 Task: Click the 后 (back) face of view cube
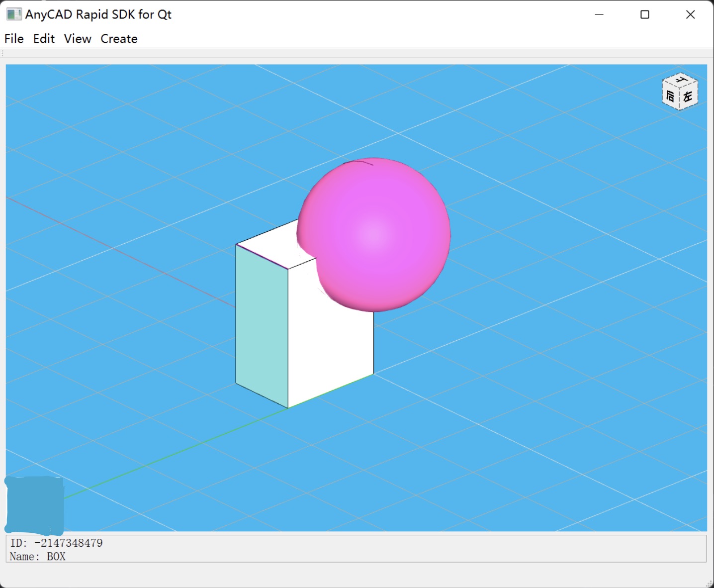point(670,96)
